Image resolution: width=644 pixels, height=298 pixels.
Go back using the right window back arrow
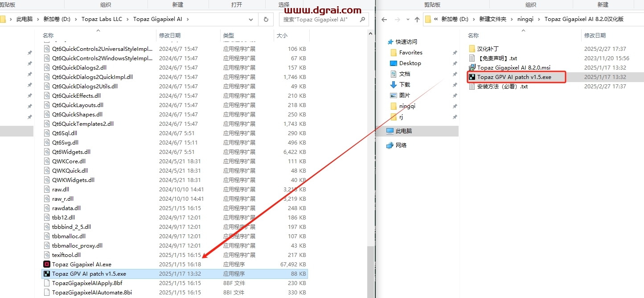click(385, 20)
